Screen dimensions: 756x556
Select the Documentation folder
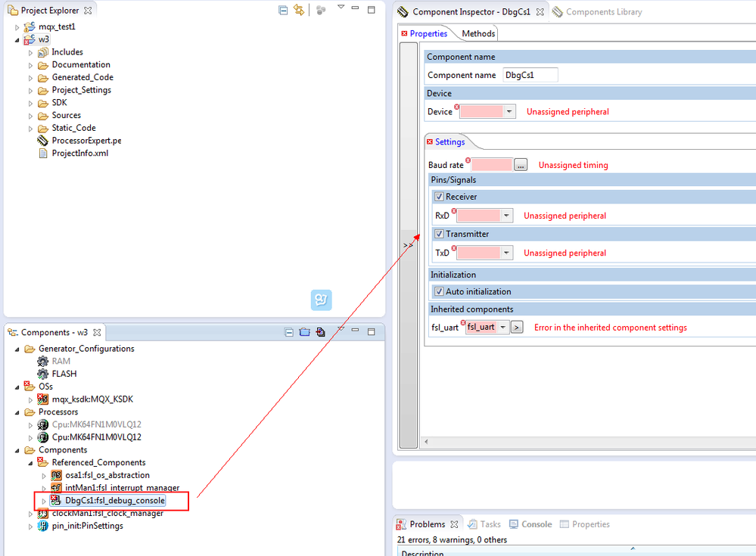click(81, 65)
